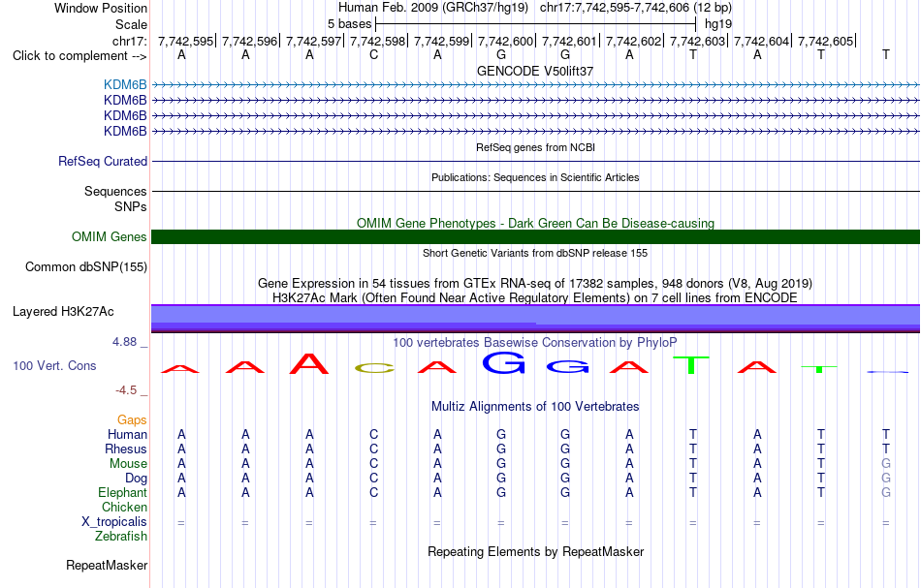The image size is (921, 588).
Task: Click the gray G in the Mouse row
Action: pyautogui.click(x=886, y=464)
